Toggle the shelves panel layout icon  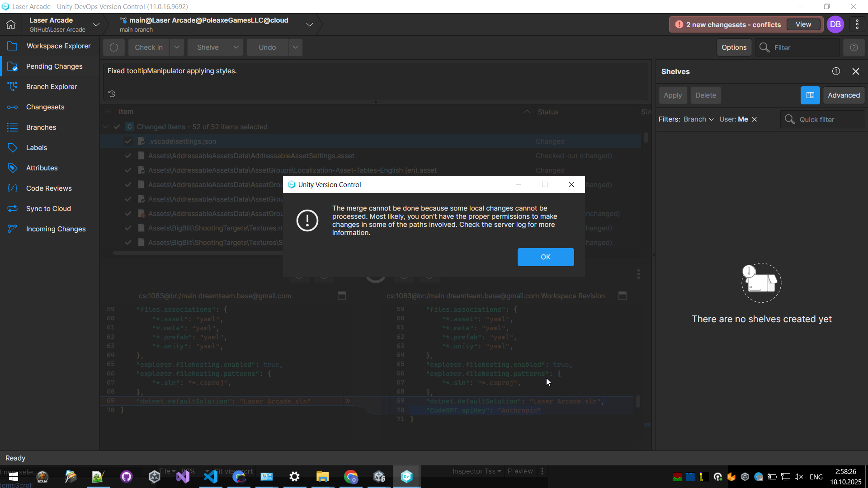tap(810, 95)
